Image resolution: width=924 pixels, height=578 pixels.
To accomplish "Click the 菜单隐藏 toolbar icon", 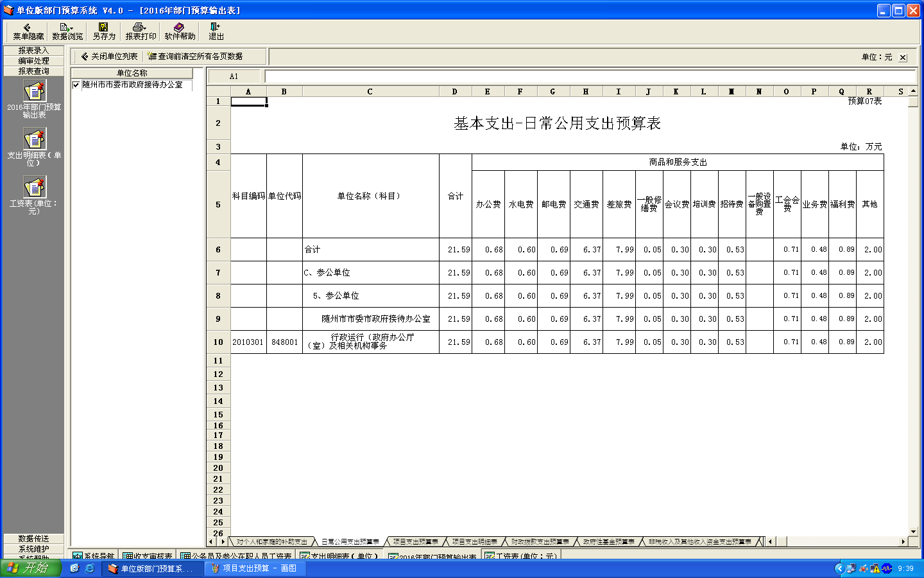I will tap(28, 31).
